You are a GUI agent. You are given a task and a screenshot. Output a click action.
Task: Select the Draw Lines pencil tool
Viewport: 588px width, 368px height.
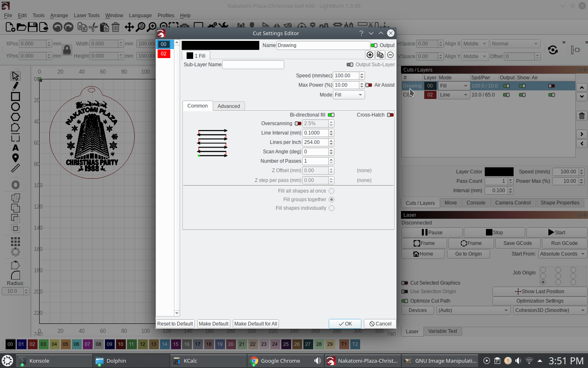point(16,86)
